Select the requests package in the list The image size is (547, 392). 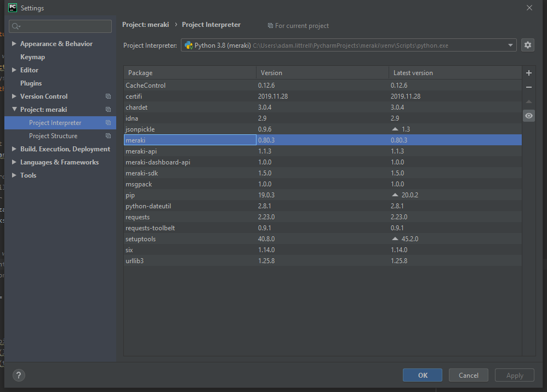(x=138, y=217)
